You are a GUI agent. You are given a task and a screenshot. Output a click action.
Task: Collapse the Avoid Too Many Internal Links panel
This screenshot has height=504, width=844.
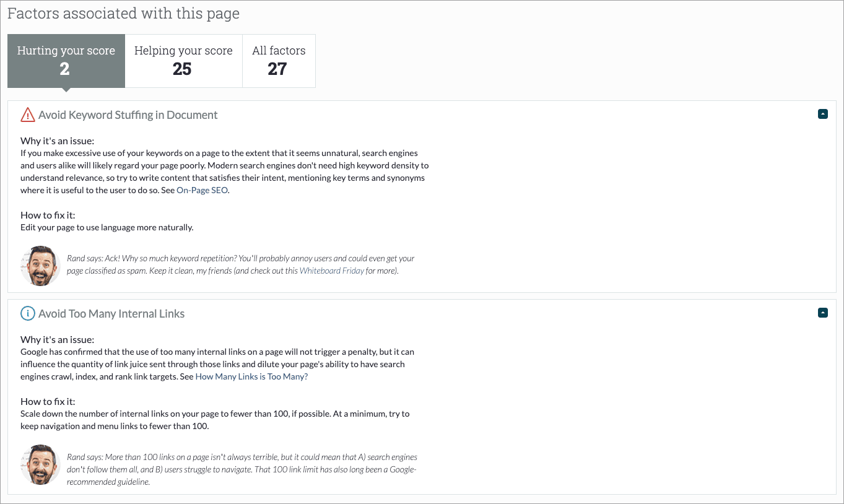pyautogui.click(x=823, y=313)
